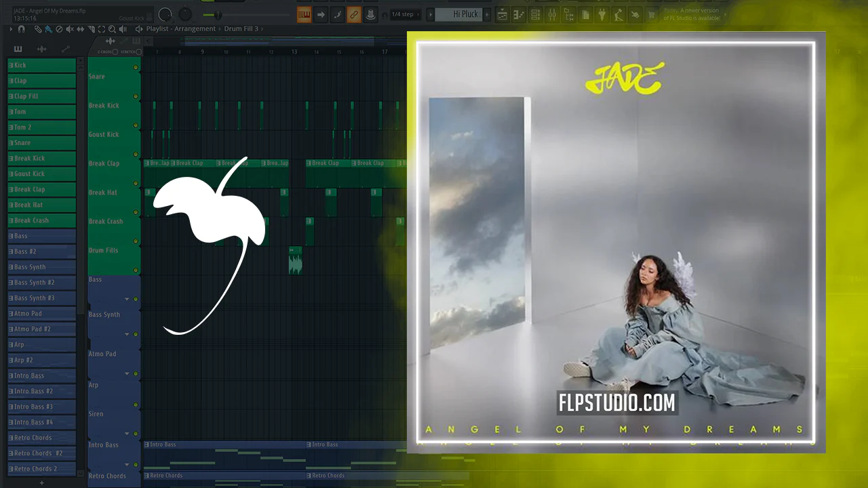Toggle the STRETCH checkbox

coord(138,52)
